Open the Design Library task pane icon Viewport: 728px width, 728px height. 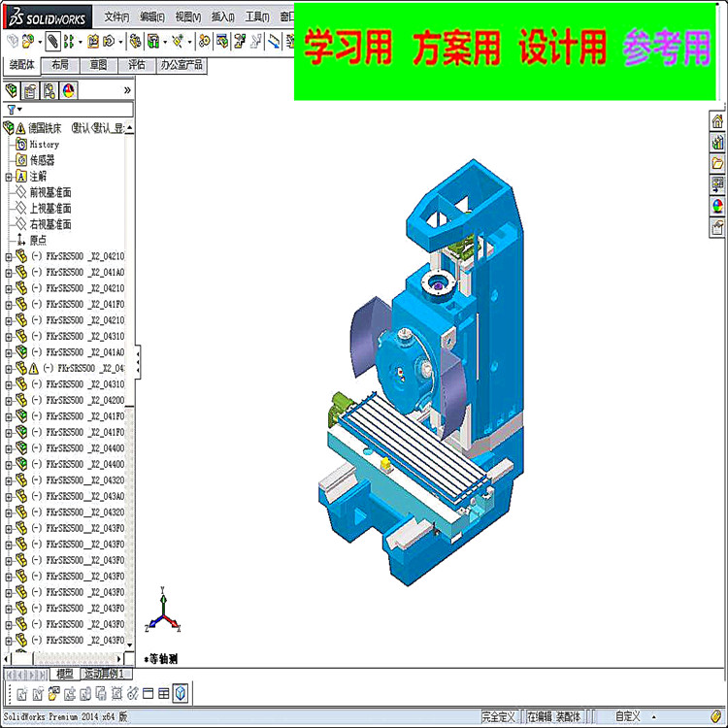pos(717,143)
